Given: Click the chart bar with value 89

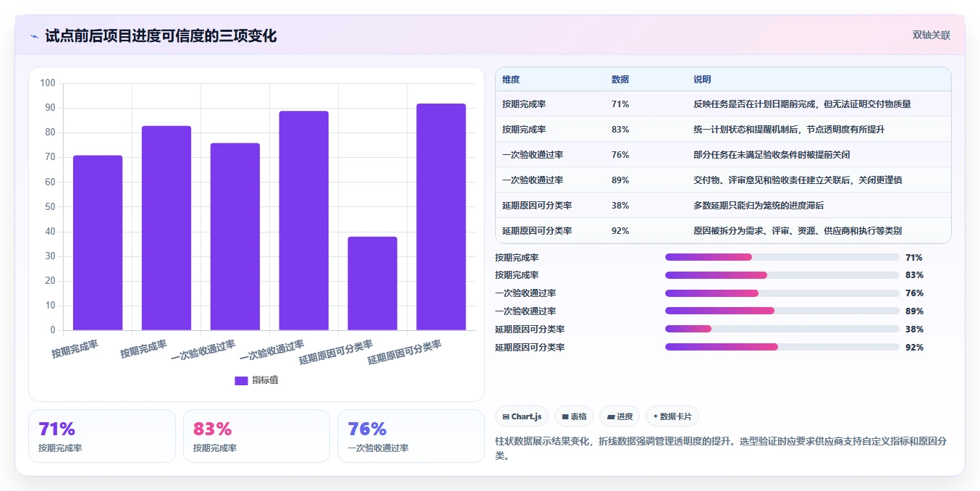Looking at the screenshot, I should [x=304, y=221].
